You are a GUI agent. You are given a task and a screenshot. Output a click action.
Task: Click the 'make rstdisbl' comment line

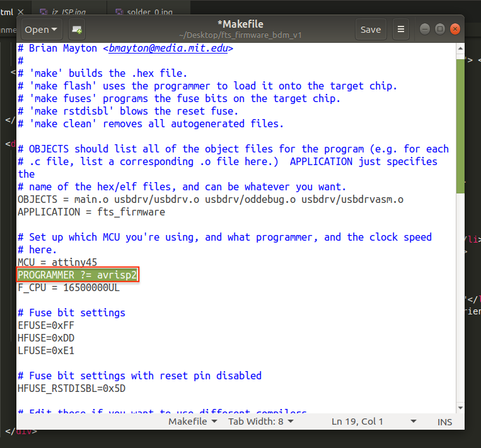[128, 111]
